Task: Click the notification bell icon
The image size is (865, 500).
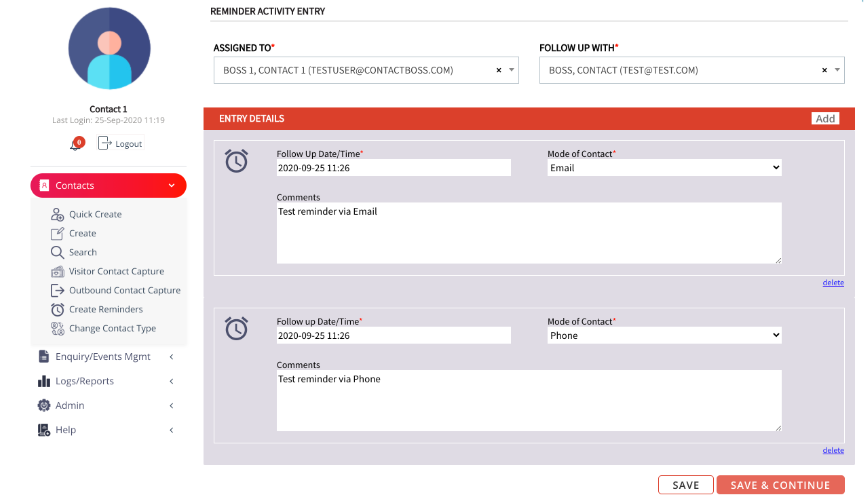Action: pos(75,145)
